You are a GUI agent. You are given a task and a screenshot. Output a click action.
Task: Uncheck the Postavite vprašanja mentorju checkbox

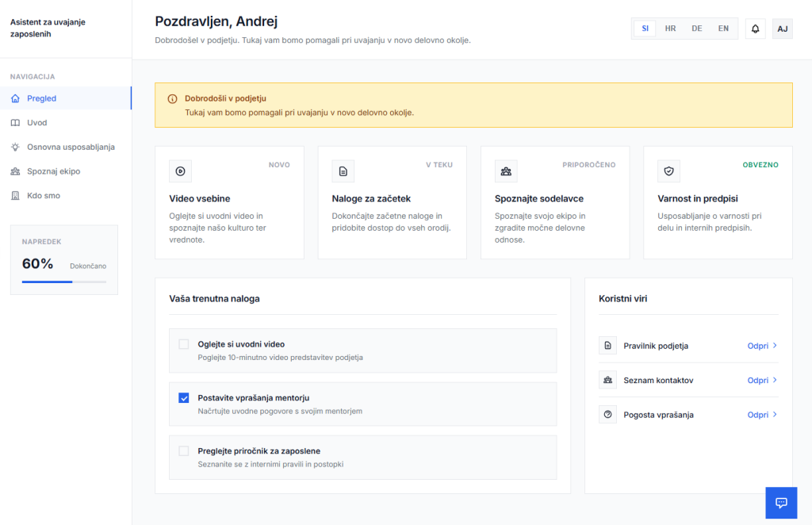pos(184,398)
